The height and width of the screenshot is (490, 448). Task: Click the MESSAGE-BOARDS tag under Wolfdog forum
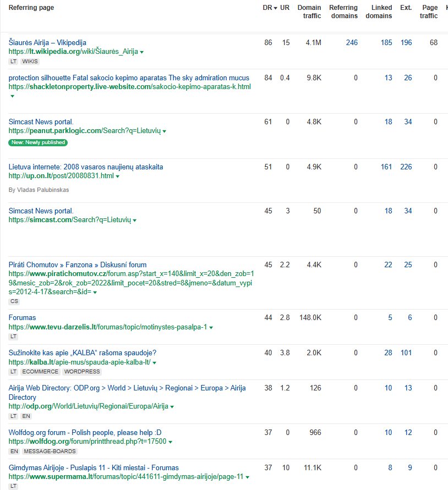[50, 452]
